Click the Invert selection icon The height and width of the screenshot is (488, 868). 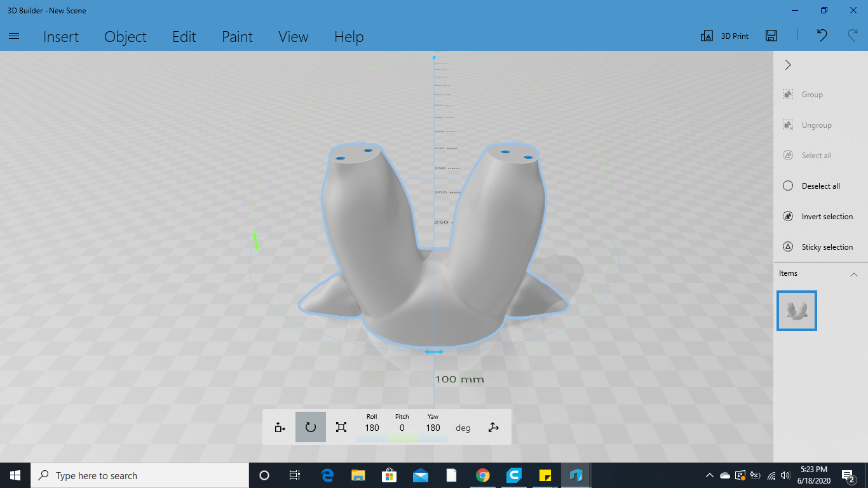pyautogui.click(x=788, y=216)
